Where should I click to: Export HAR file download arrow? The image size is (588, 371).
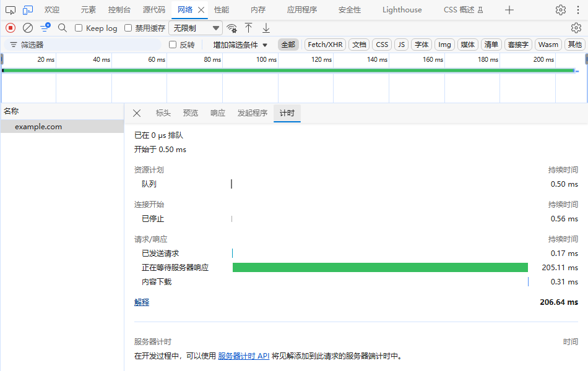[x=266, y=28]
